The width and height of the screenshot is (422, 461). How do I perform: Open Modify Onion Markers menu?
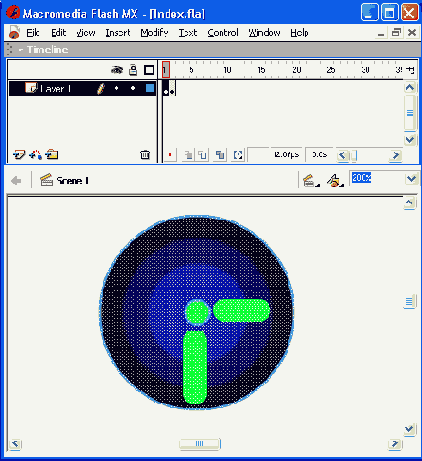click(x=238, y=155)
